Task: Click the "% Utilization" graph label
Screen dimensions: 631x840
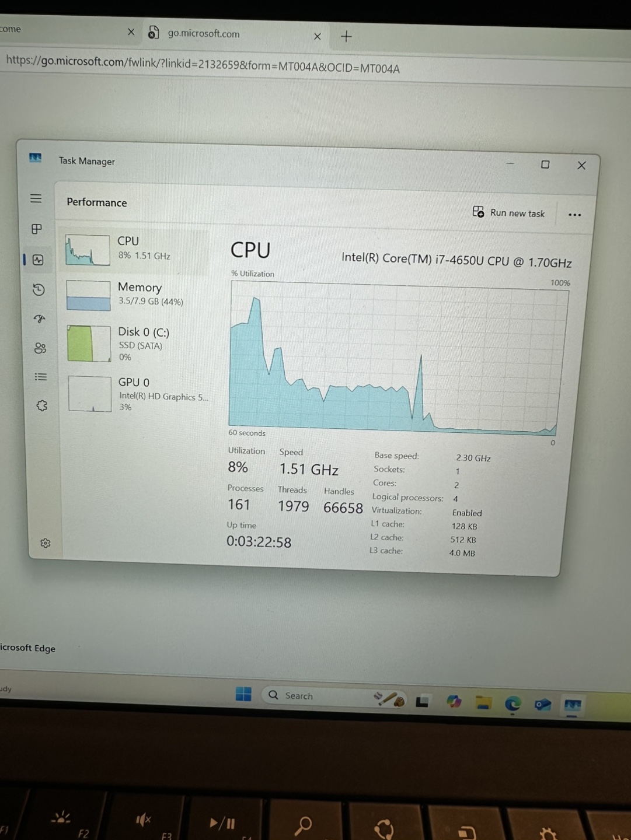Action: (253, 274)
